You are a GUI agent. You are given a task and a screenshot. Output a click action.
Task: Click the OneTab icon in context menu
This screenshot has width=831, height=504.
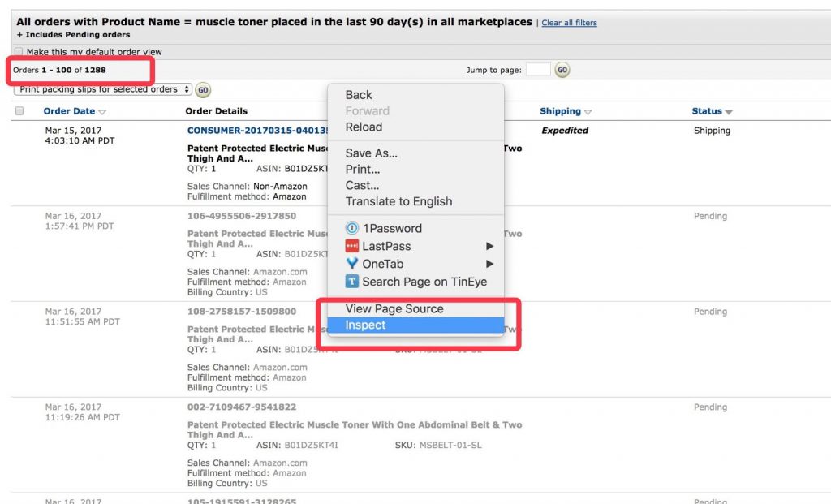tap(351, 264)
